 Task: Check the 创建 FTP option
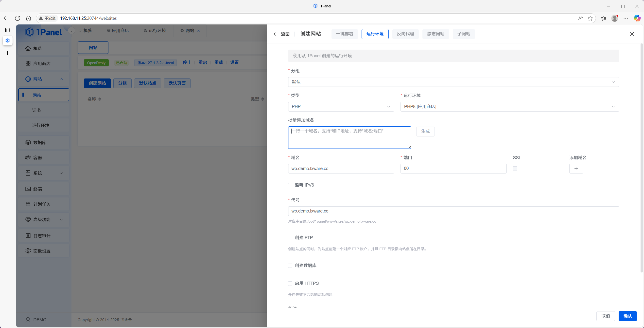[290, 238]
